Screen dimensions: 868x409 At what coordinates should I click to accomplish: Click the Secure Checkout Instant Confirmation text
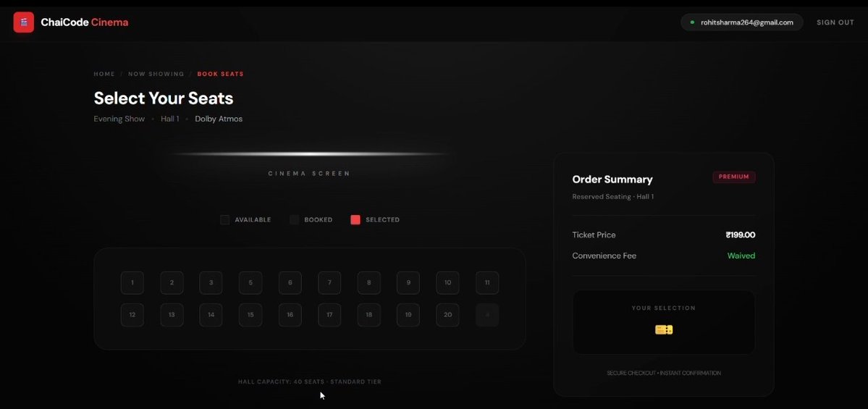pos(664,373)
